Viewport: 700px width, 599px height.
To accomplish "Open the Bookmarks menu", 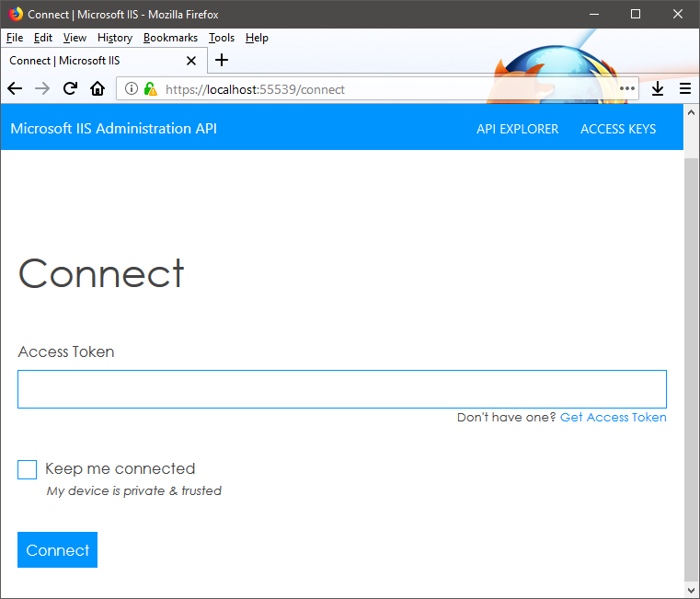I will click(x=170, y=38).
